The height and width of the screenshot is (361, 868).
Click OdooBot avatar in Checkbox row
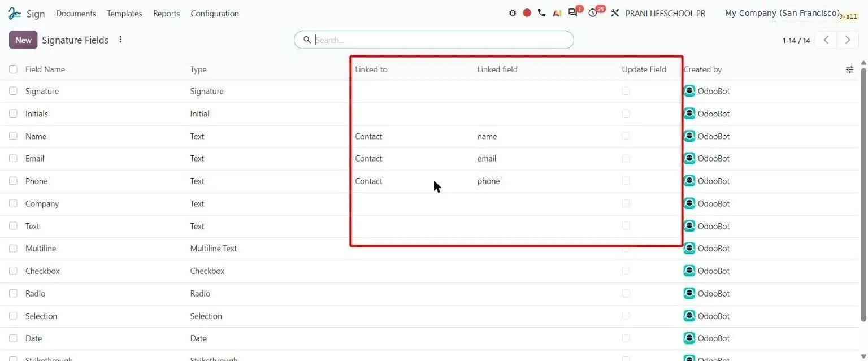[x=689, y=271]
